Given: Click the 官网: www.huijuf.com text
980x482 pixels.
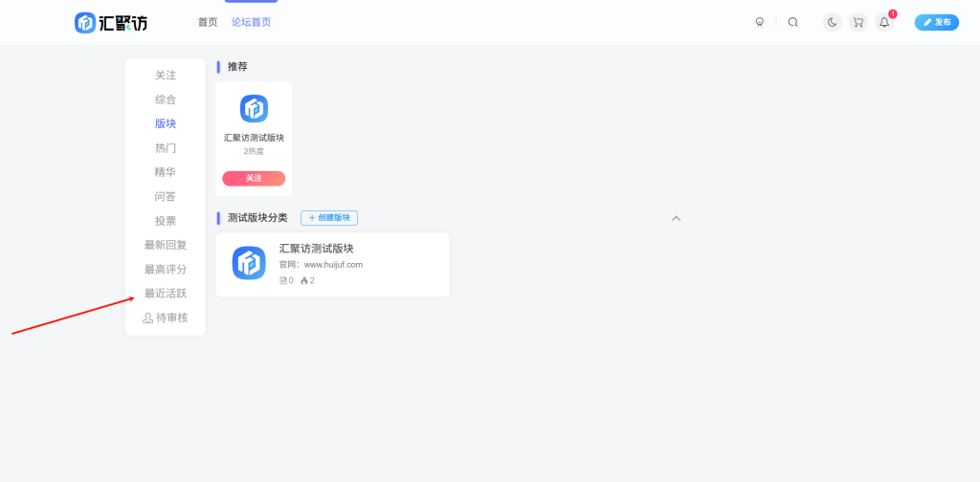Looking at the screenshot, I should coord(321,265).
